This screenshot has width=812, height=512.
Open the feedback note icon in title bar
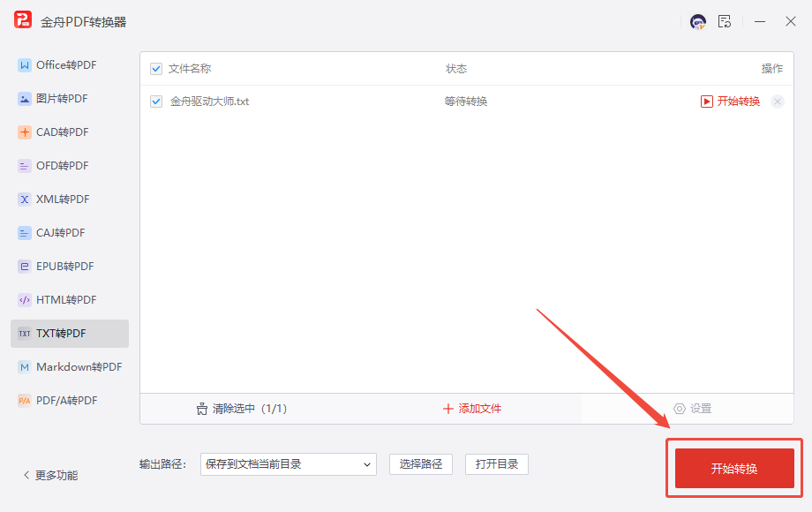[725, 21]
